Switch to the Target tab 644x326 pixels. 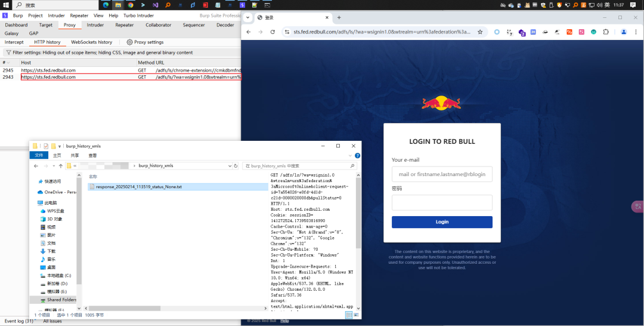[45, 25]
